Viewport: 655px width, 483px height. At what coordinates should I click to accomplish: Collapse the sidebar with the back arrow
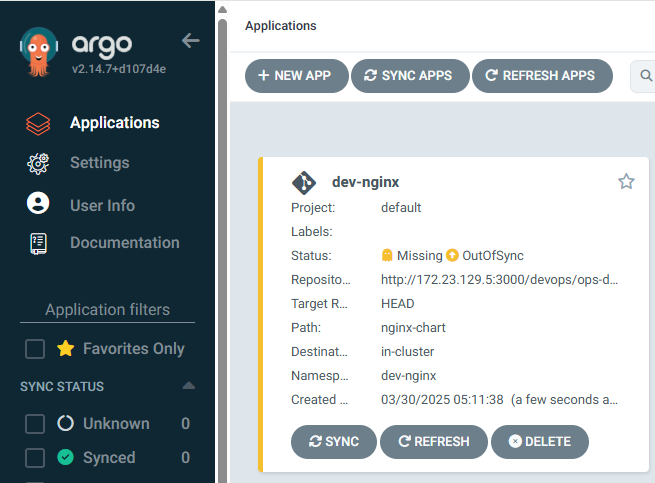coord(190,41)
